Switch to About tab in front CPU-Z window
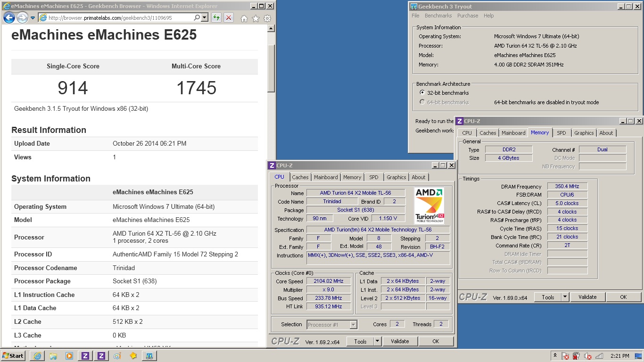This screenshot has width=644, height=362. pos(419,177)
